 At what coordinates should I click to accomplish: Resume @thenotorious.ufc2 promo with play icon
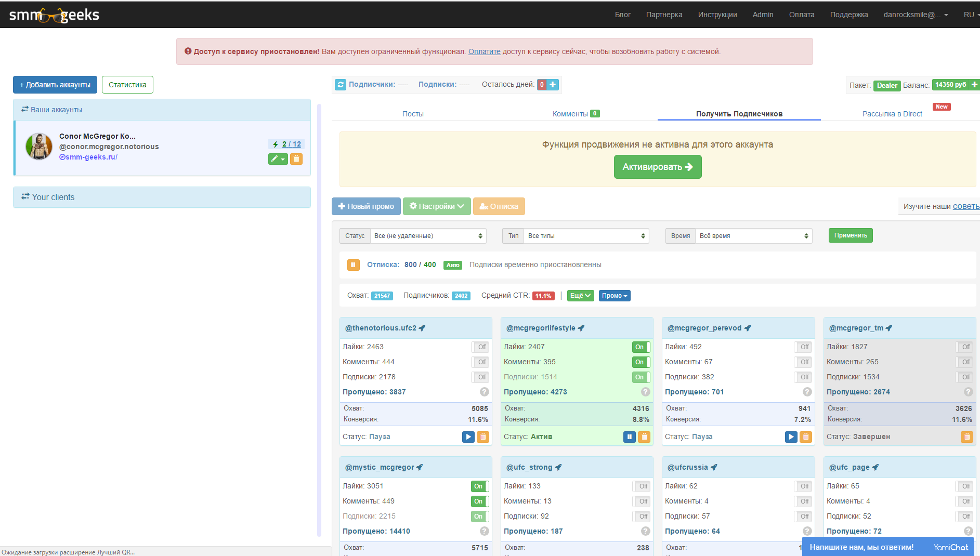coord(468,437)
